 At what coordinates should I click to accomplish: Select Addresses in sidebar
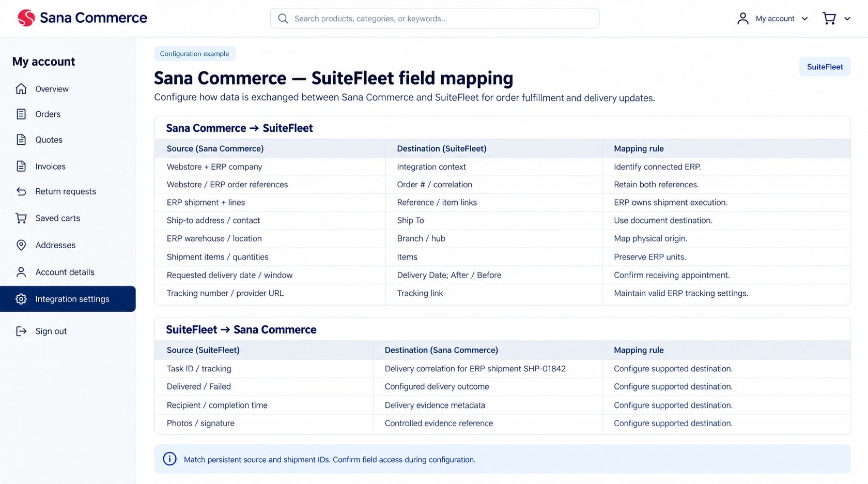[x=68, y=245]
